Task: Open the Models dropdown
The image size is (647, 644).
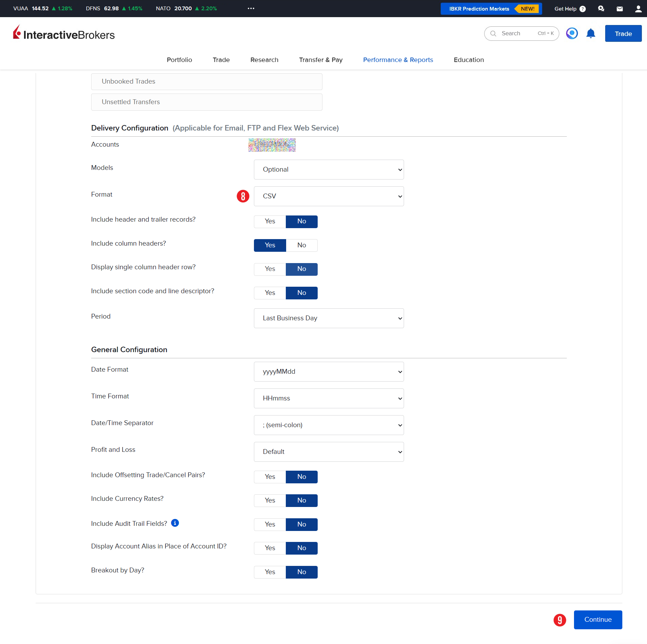Action: click(x=329, y=170)
